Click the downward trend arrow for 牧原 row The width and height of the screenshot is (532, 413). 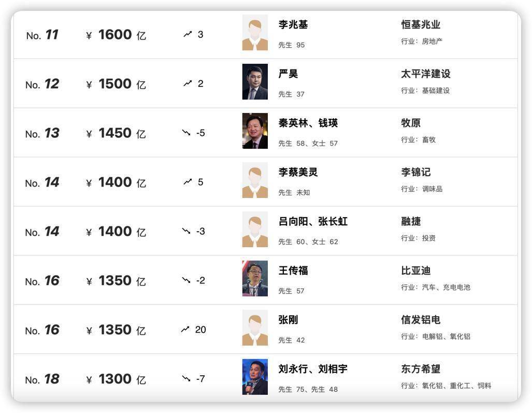click(186, 133)
